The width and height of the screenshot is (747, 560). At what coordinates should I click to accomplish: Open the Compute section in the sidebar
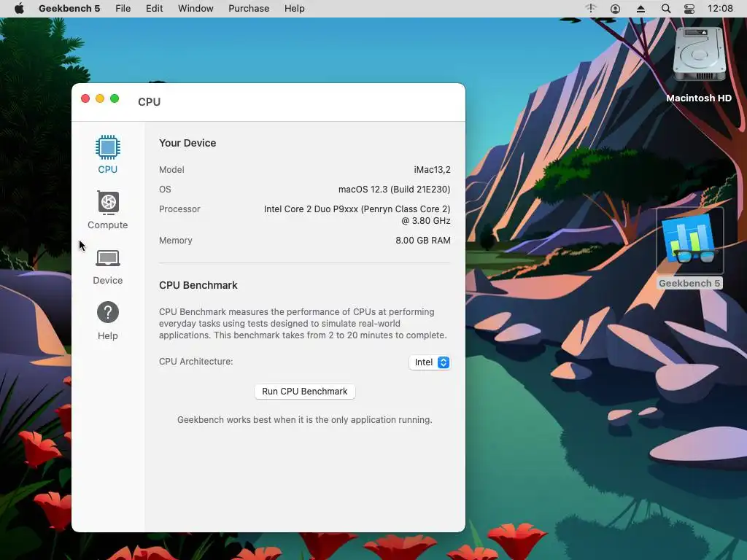coord(108,210)
